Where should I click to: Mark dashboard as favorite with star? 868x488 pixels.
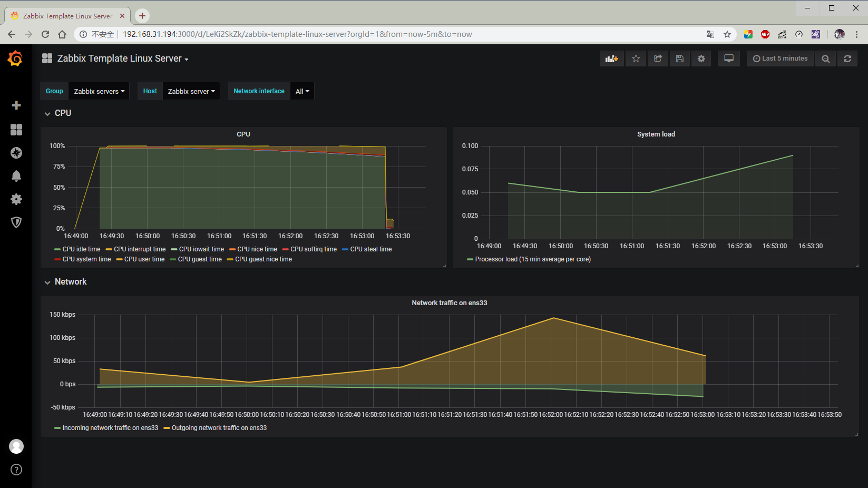tap(636, 58)
